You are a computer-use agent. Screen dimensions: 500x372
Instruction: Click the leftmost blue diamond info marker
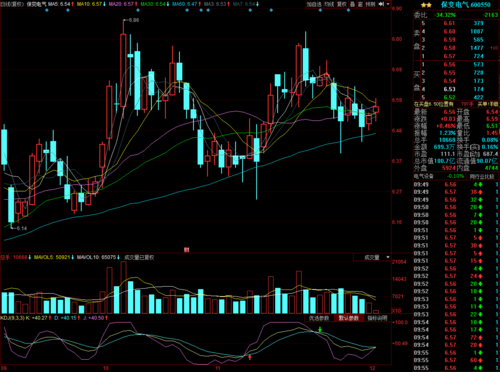pyautogui.click(x=47, y=10)
